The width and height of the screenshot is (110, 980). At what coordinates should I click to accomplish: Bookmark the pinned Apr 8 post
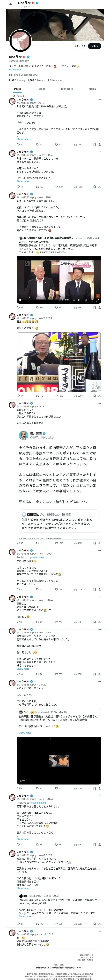[95, 145]
